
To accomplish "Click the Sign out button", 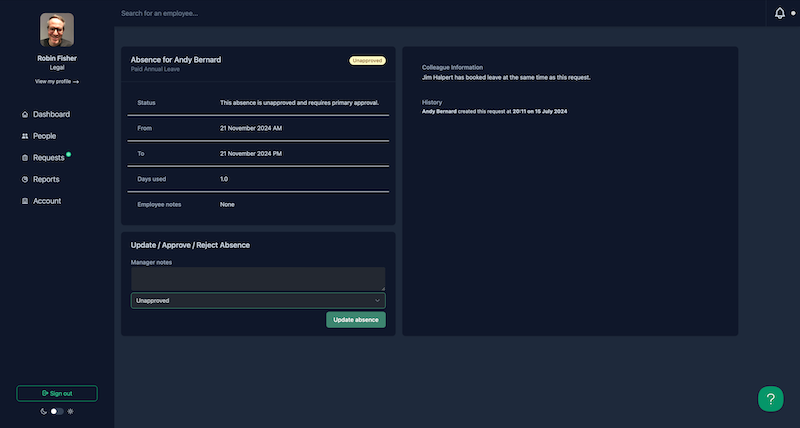I will point(57,393).
